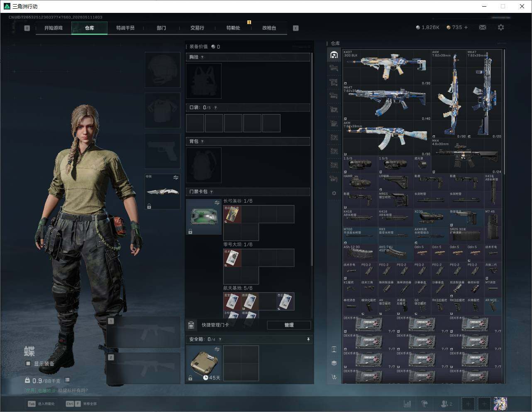Select the safe box item with 45天
Image resolution: width=532 pixels, height=412 pixels.
click(204, 363)
